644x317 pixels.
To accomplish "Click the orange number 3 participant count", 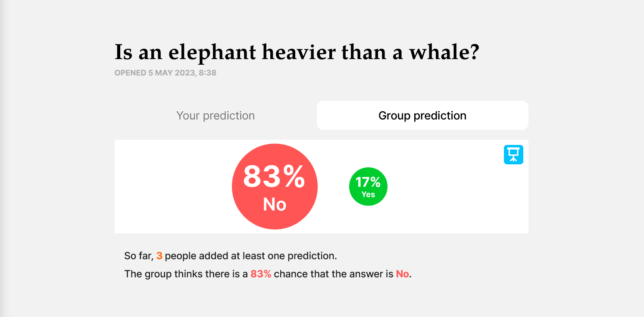I will pos(159,256).
